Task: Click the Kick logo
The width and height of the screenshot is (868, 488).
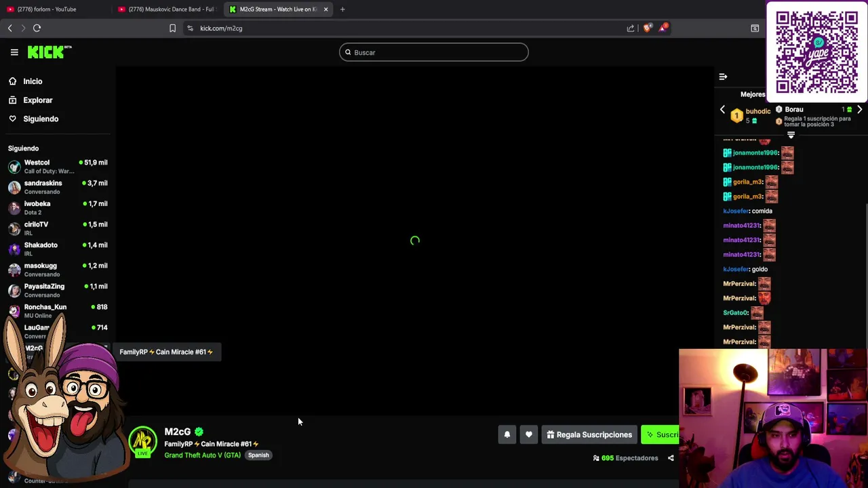Action: (x=50, y=52)
